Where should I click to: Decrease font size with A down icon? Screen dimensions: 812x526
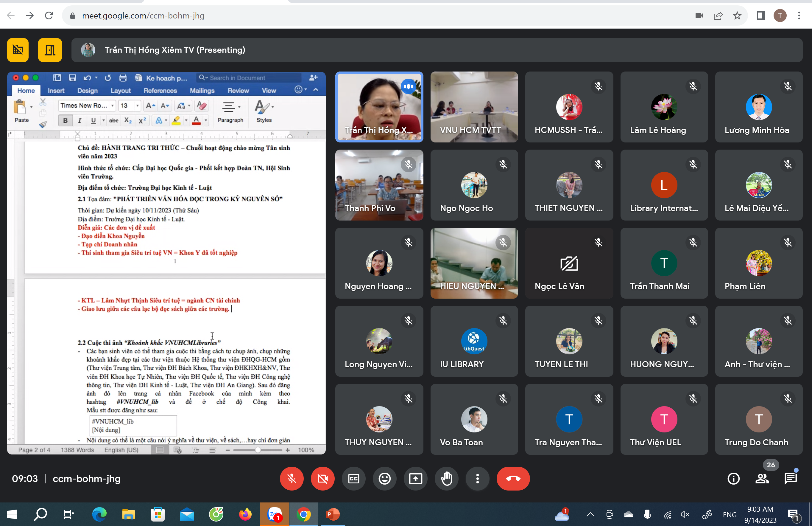(165, 105)
